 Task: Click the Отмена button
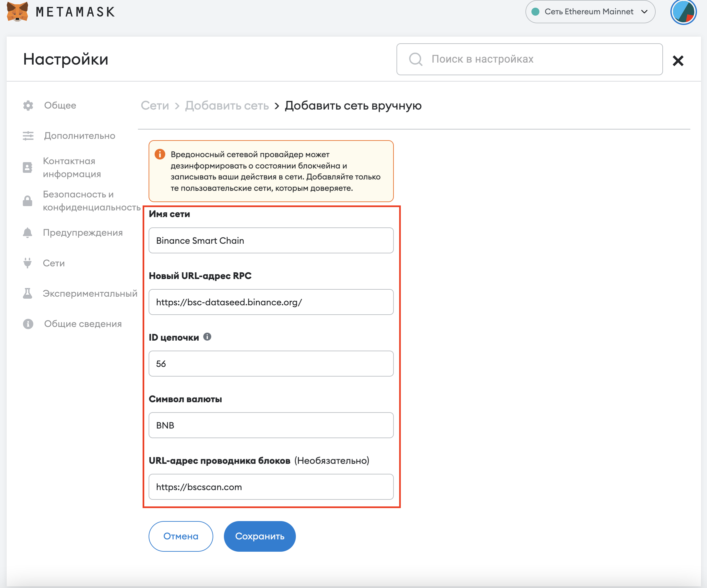[x=181, y=536]
